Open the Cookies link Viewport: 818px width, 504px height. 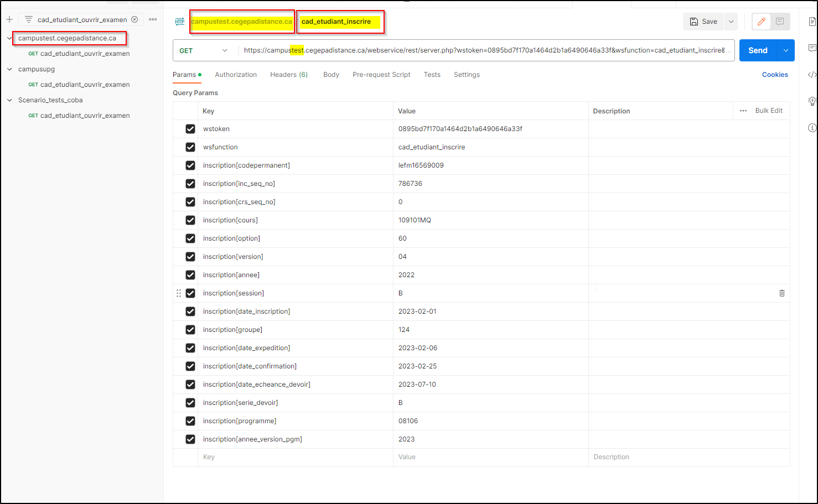point(775,75)
